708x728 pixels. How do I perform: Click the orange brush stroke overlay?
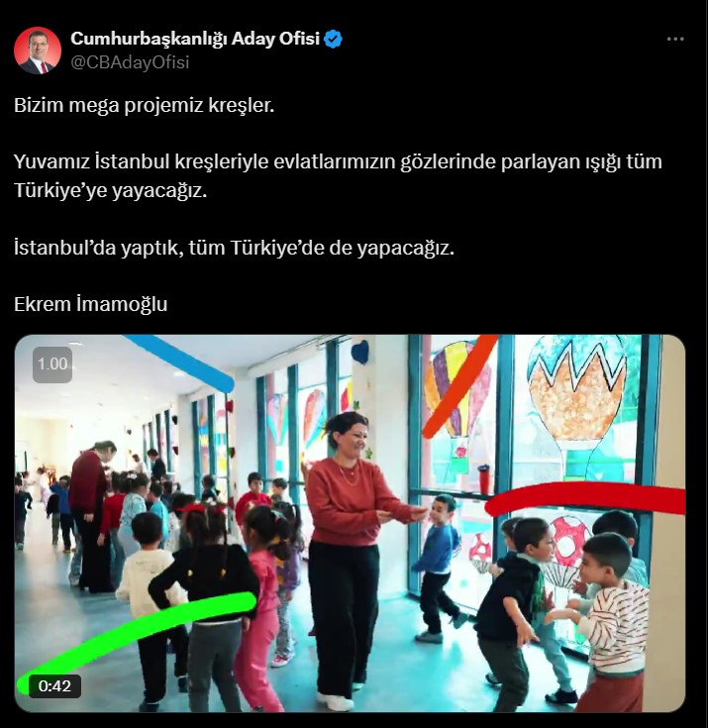point(459,385)
